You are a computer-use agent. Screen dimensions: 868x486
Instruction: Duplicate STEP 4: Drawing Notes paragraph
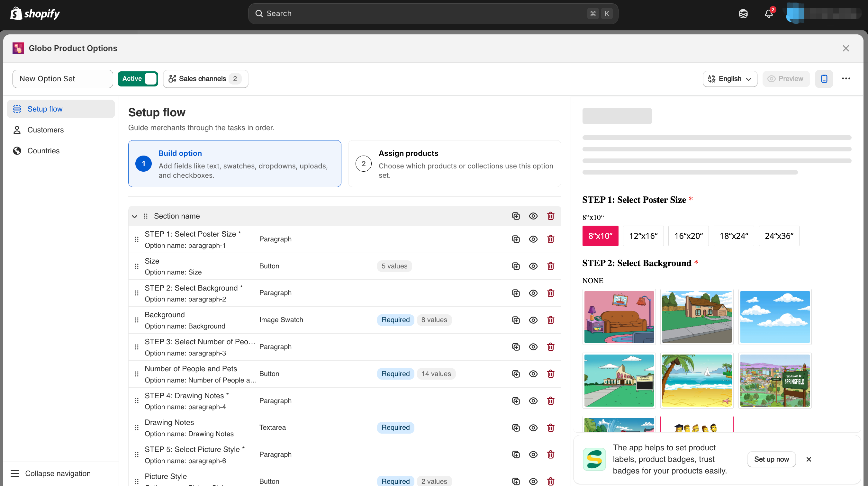click(x=516, y=401)
